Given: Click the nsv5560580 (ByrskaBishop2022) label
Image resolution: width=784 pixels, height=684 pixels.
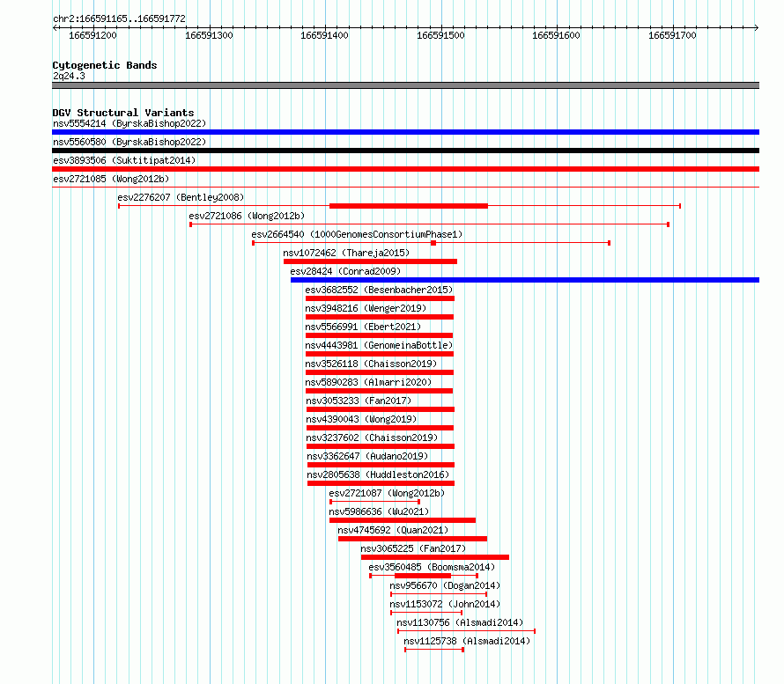Looking at the screenshot, I should point(129,142).
